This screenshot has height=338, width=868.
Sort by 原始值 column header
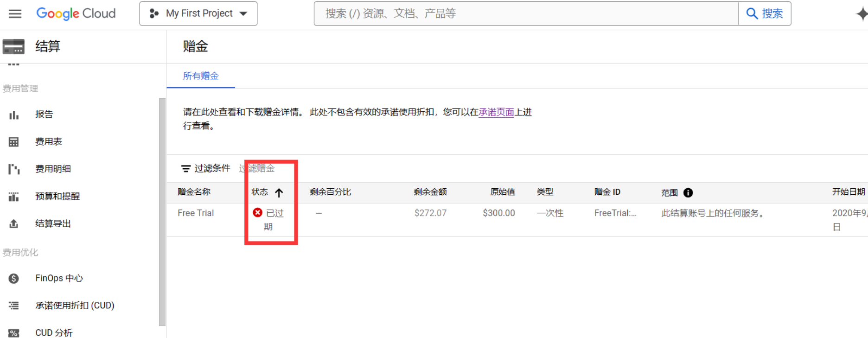(x=503, y=192)
